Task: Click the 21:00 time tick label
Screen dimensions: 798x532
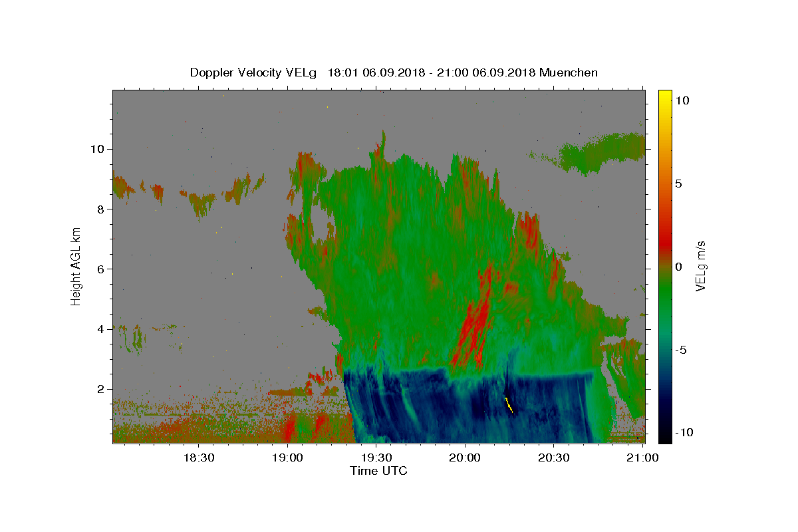Action: point(644,458)
